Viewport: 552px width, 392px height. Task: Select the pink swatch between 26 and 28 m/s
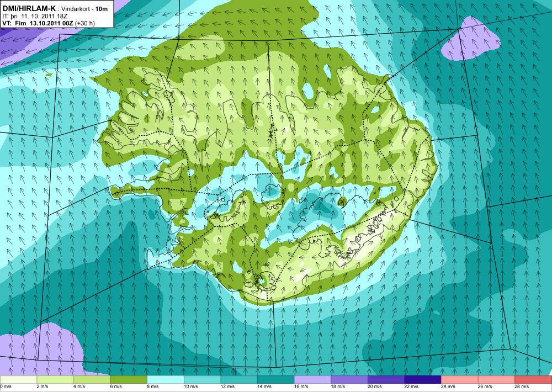click(x=497, y=380)
